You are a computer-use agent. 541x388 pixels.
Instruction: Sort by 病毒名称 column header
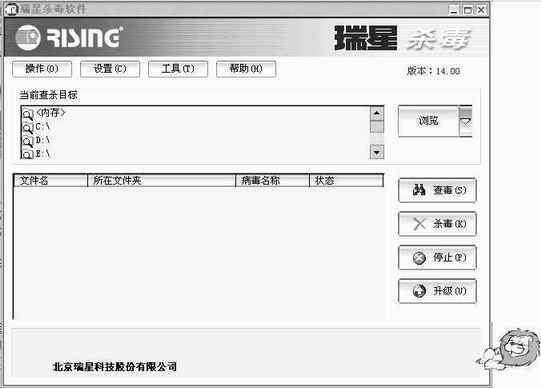point(272,180)
